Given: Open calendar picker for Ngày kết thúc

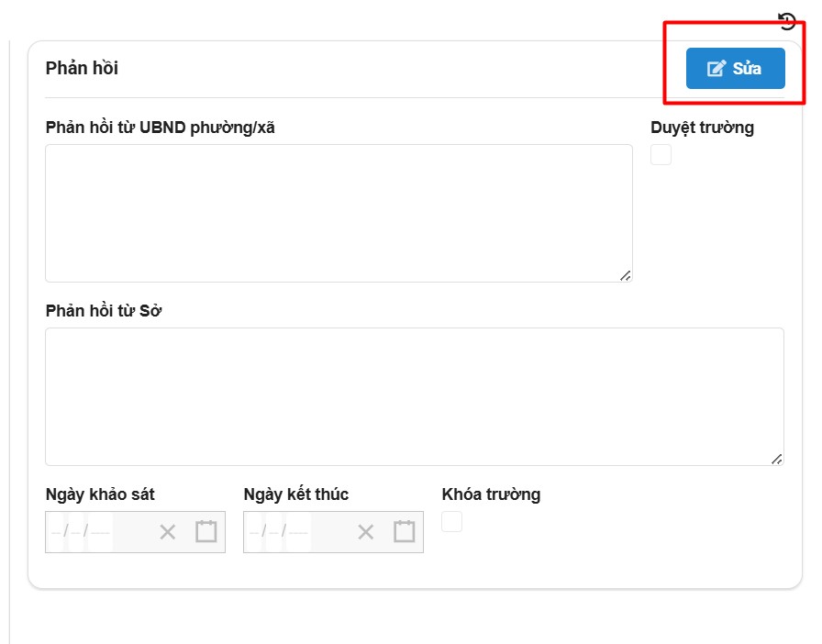Looking at the screenshot, I should [x=405, y=532].
